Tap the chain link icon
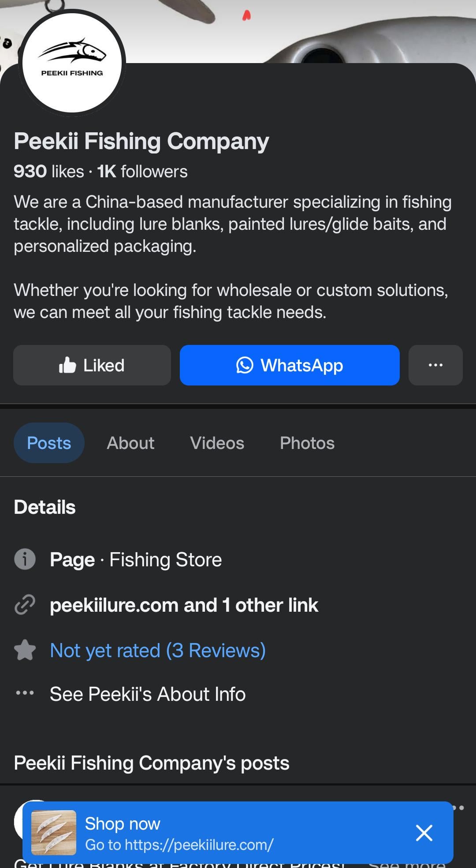This screenshot has width=476, height=868. click(x=25, y=605)
